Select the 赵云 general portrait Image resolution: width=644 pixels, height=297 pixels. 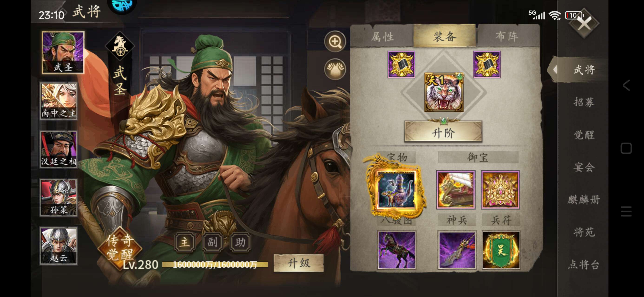(59, 246)
